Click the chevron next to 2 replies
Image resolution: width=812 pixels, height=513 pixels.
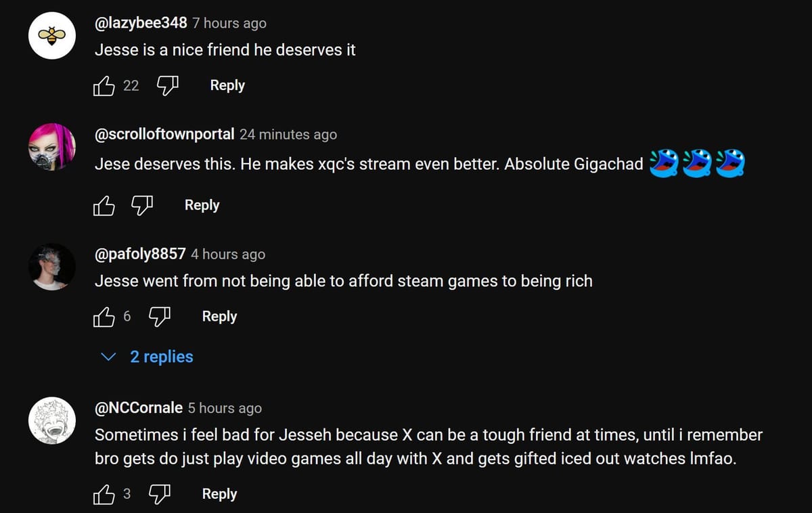tap(109, 356)
